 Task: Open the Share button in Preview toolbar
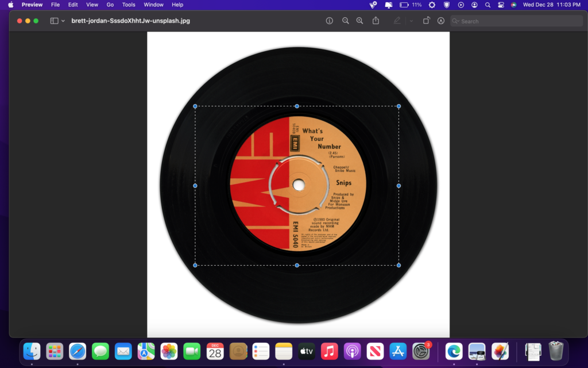tap(376, 21)
